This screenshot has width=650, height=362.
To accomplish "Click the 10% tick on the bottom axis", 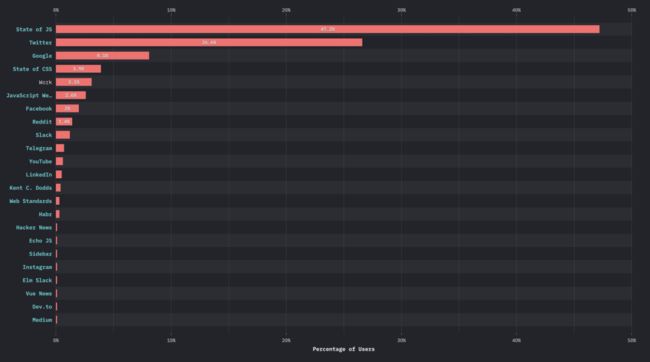I will (x=171, y=340).
